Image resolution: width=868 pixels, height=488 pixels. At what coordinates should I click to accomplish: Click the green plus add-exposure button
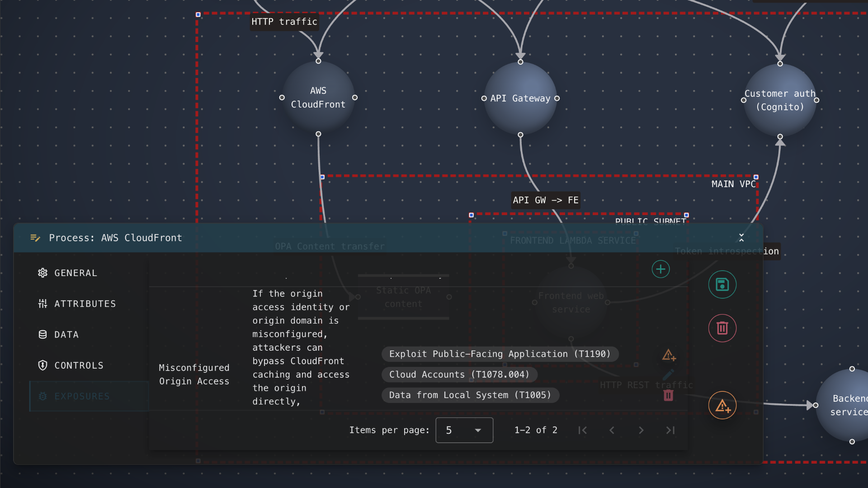(x=660, y=269)
